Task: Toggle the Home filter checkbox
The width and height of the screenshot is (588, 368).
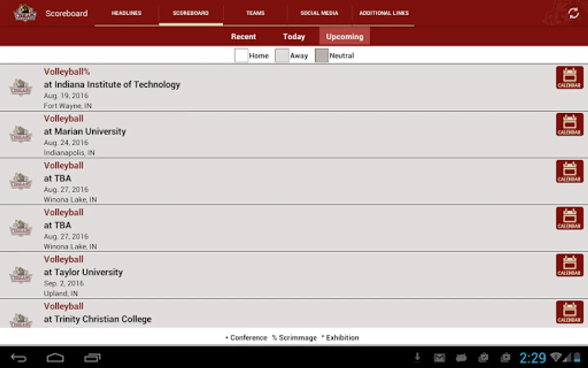Action: (x=241, y=56)
